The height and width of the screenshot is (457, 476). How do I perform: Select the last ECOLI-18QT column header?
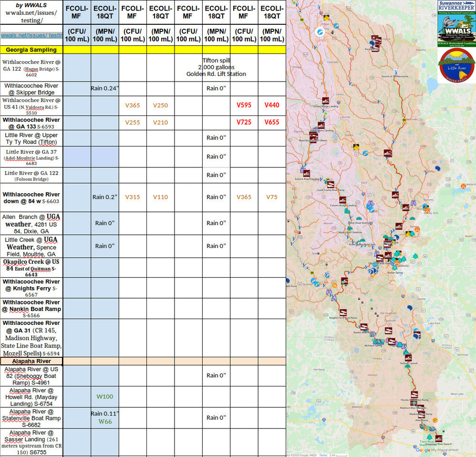pos(272,12)
